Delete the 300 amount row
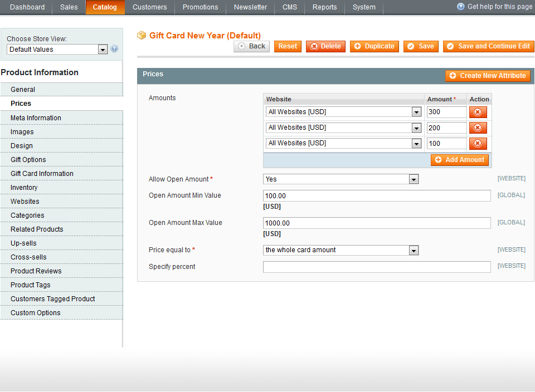535x392 pixels. click(478, 112)
